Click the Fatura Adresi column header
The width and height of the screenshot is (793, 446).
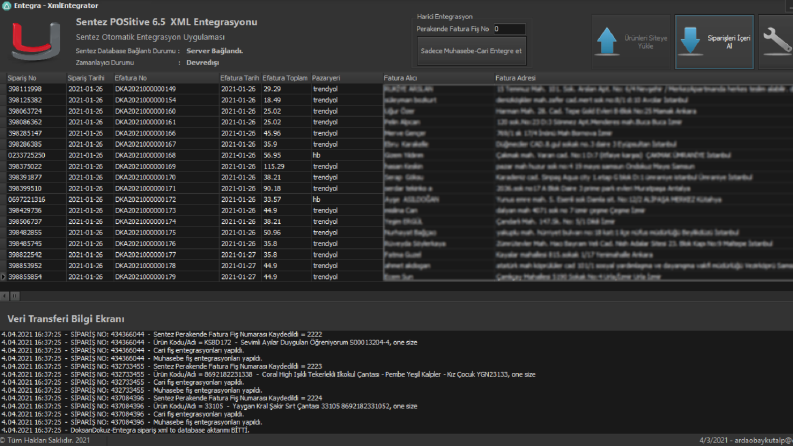coord(643,78)
